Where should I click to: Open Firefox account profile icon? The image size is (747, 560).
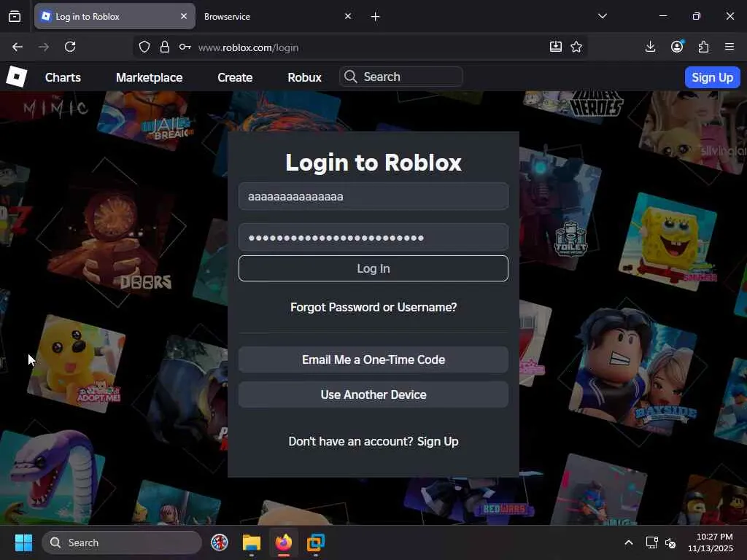click(x=677, y=47)
